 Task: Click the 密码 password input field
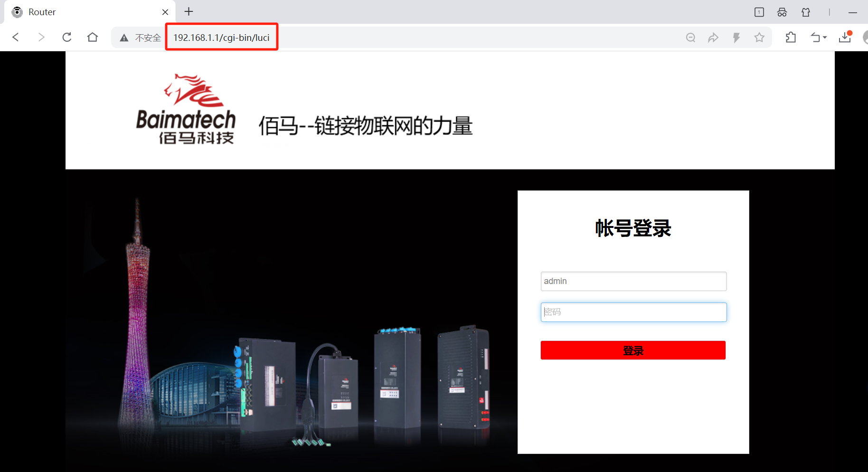(x=633, y=312)
